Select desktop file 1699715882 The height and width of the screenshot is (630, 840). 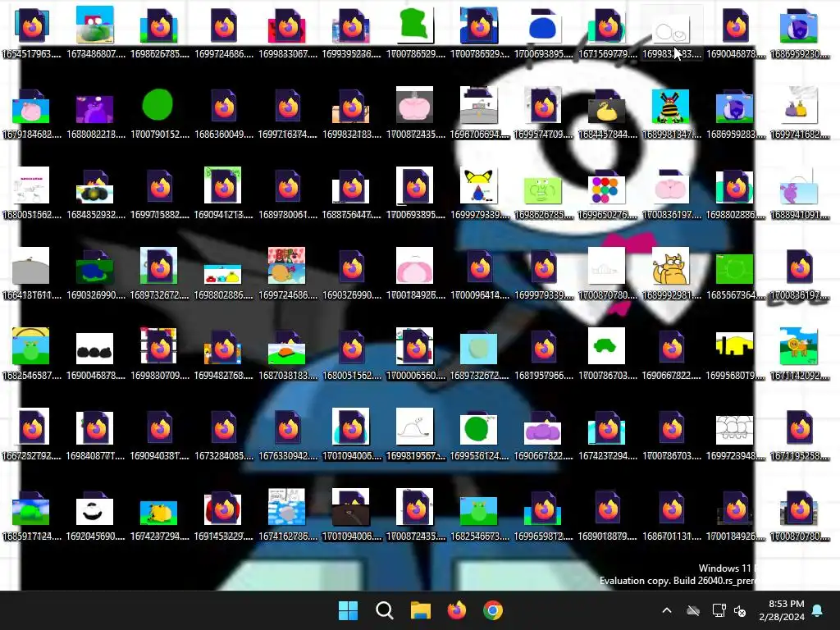pos(160,193)
